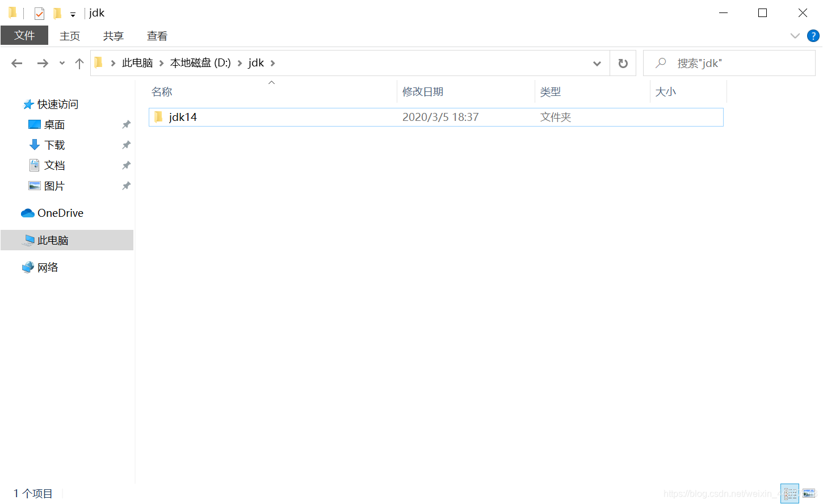Switch to large thumbnail view in status bar
823x504 pixels.
(x=808, y=493)
